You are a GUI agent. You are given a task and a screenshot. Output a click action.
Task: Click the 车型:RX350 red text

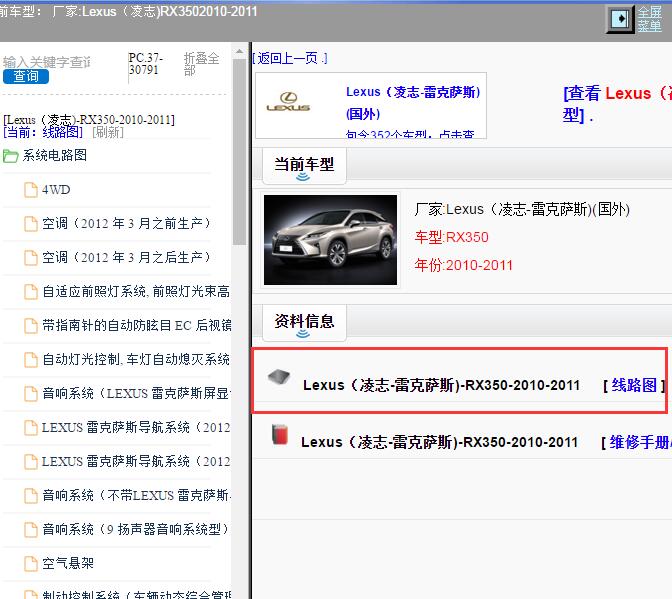[x=451, y=237]
